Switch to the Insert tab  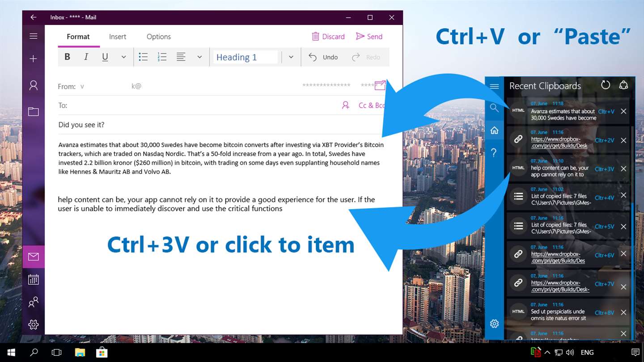[x=118, y=37]
